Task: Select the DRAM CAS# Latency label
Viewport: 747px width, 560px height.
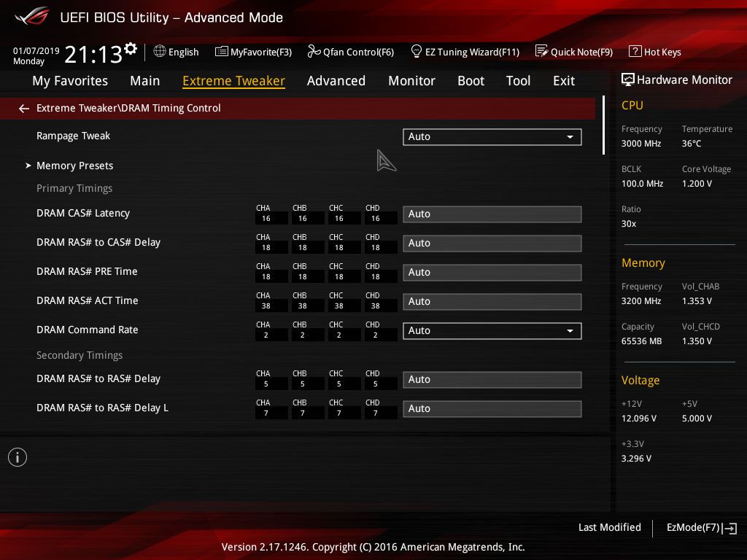Action: click(83, 213)
